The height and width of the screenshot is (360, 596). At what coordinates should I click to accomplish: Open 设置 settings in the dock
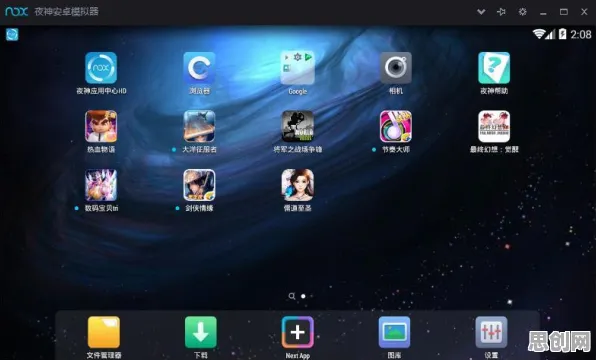491,332
